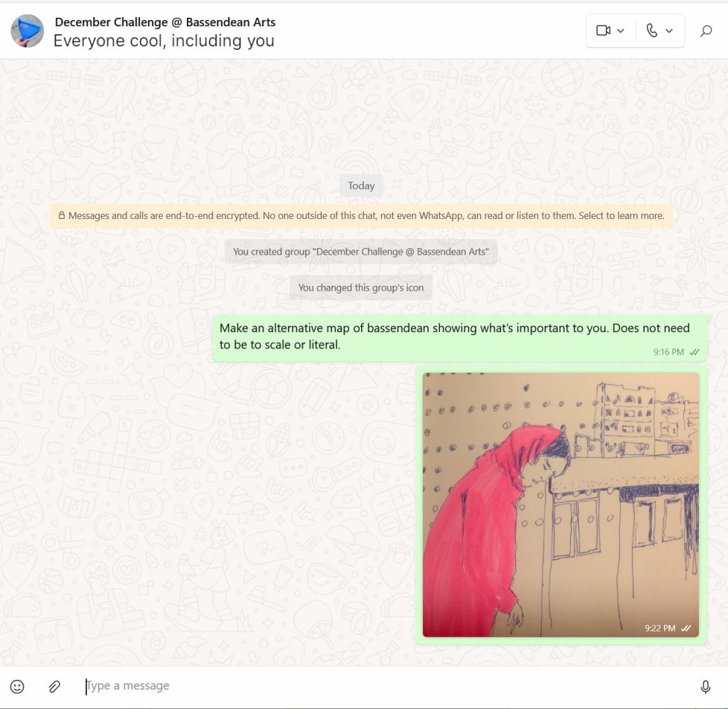Click the Today date label
The width and height of the screenshot is (728, 709).
pyautogui.click(x=361, y=186)
